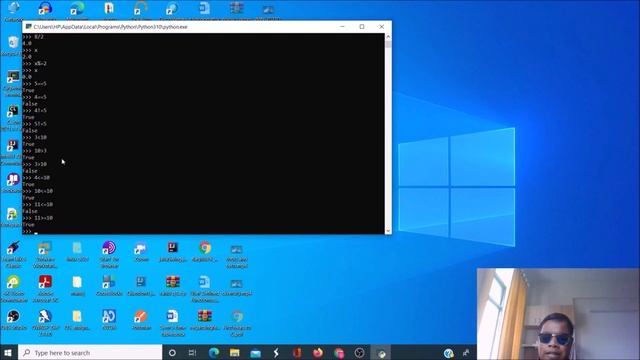Open the Mail app in the taskbar
The image size is (640, 360).
coord(256,353)
